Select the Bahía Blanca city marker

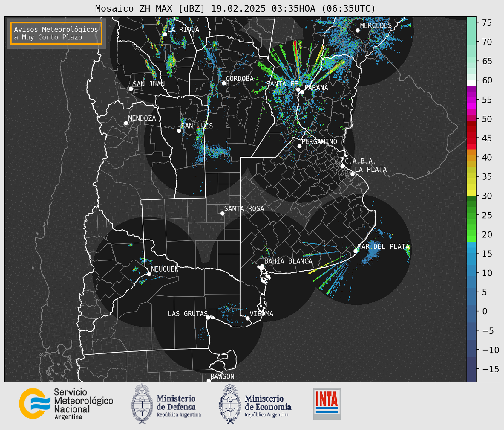[x=262, y=266]
